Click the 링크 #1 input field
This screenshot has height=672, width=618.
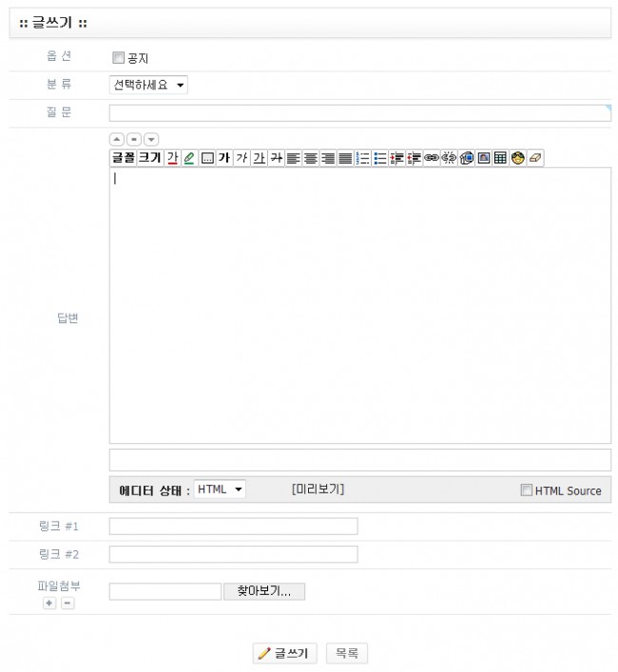pyautogui.click(x=234, y=527)
